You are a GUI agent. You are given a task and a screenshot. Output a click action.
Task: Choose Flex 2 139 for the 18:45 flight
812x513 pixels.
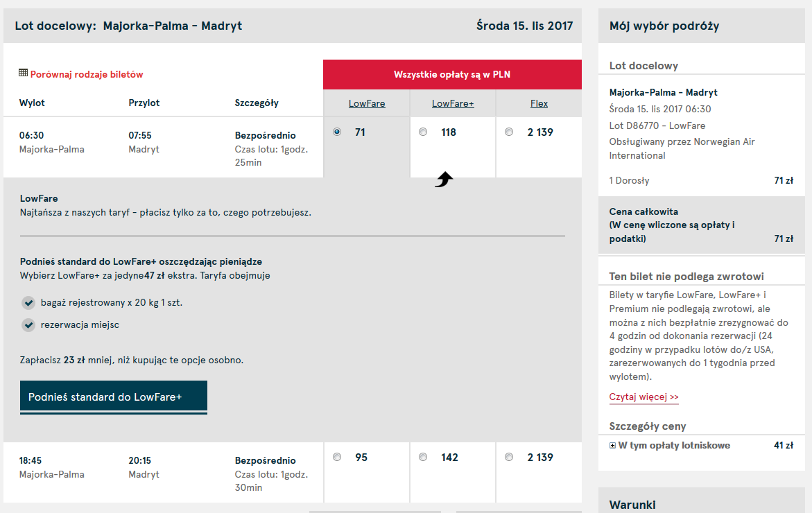(x=509, y=457)
